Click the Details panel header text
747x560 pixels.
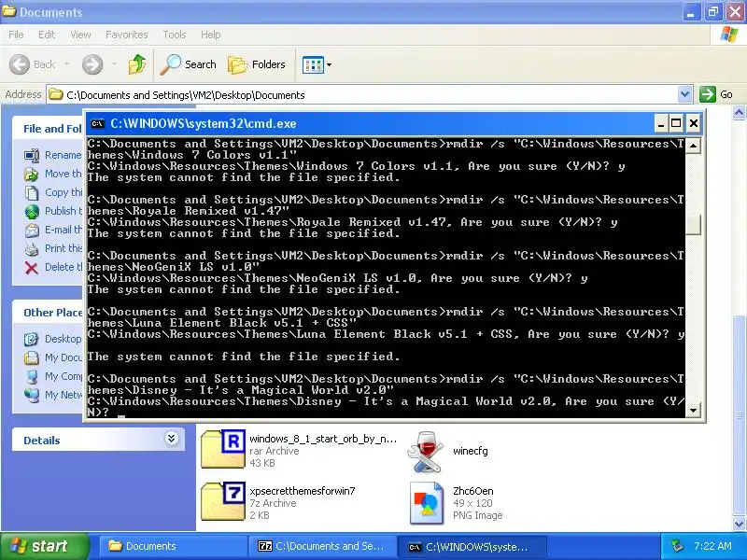[42, 441]
